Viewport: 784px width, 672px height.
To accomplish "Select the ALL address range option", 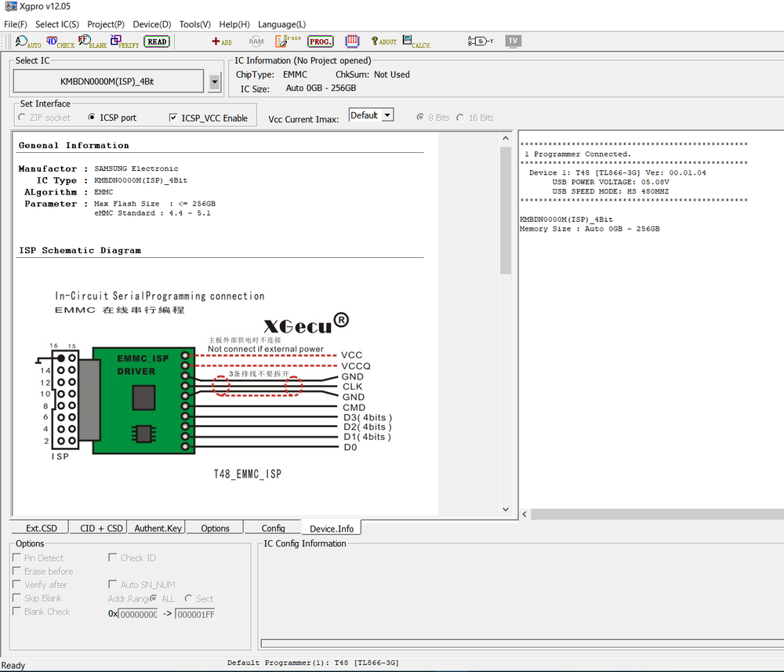I will click(154, 598).
